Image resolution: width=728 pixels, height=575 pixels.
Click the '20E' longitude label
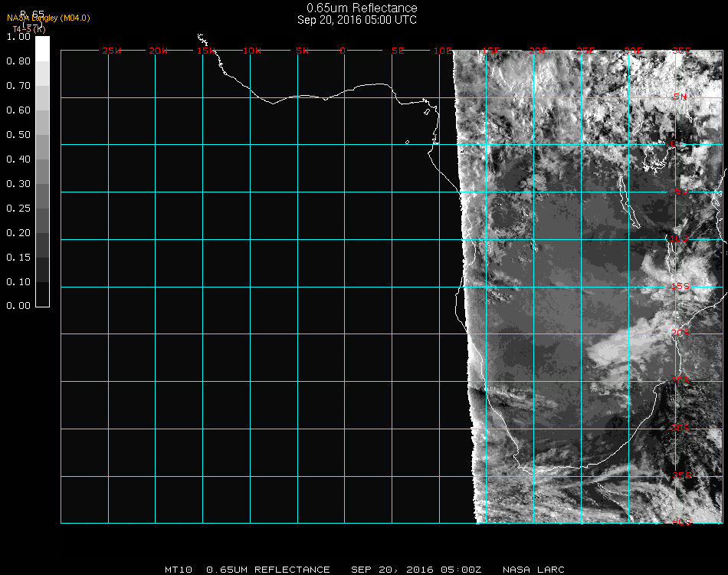tap(538, 51)
